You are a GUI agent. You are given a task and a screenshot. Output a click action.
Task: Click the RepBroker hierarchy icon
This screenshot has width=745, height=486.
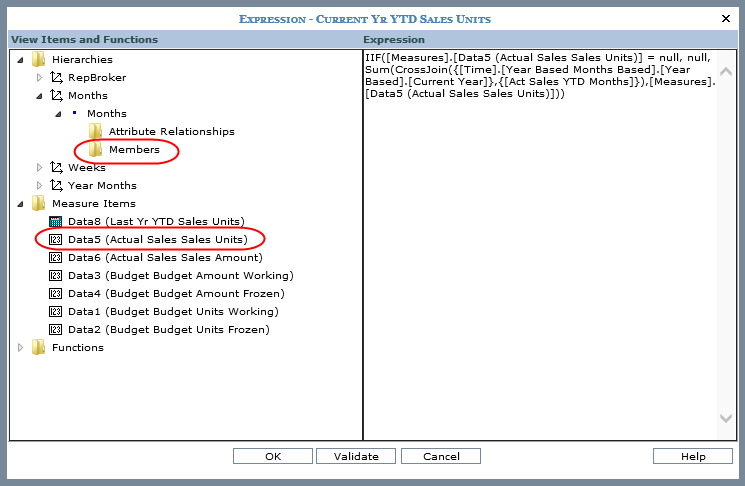tap(56, 78)
